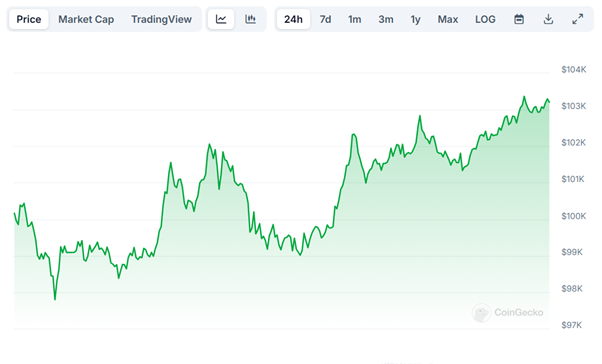Choose the 24h time range
The width and height of the screenshot is (602, 364).
pos(293,19)
